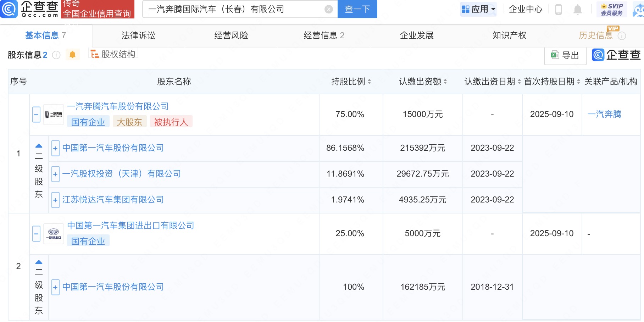Switch to 经营信息 tab
This screenshot has height=322, width=644.
click(x=324, y=35)
